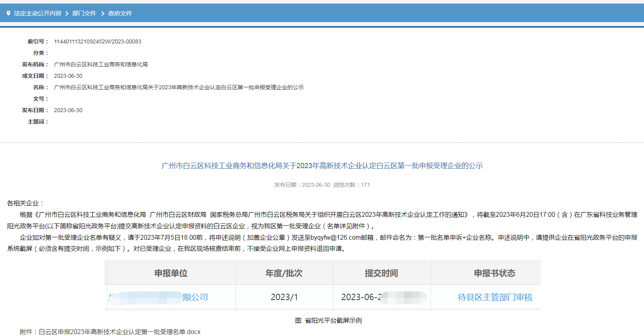Click the 申报单位 column header in screenshot
The height and width of the screenshot is (336, 644).
[x=171, y=273]
